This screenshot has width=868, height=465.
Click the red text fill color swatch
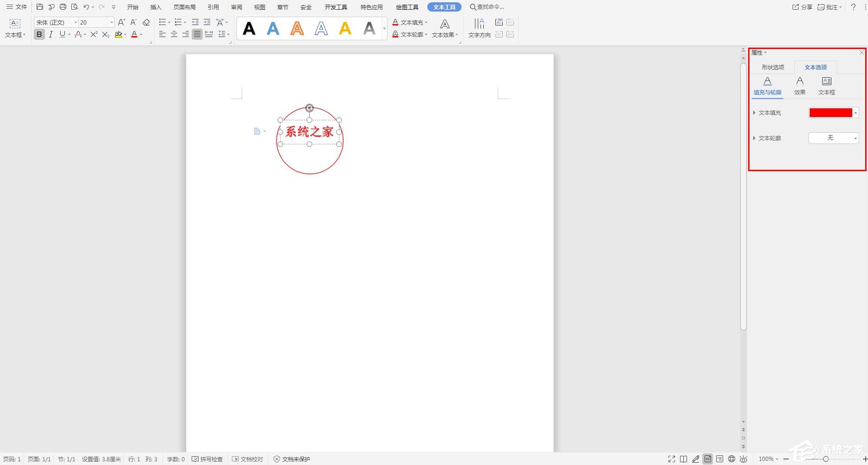pyautogui.click(x=831, y=112)
